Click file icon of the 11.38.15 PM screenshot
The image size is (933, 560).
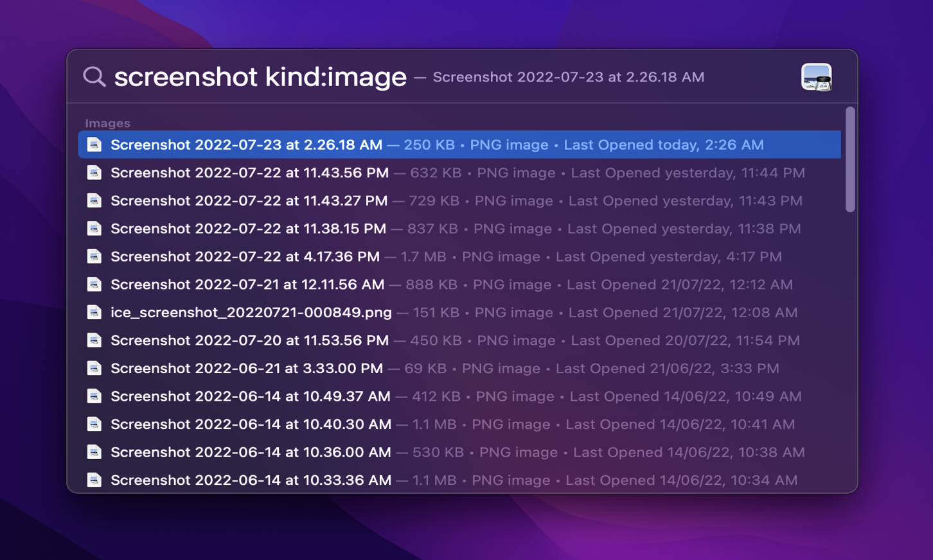coord(94,229)
